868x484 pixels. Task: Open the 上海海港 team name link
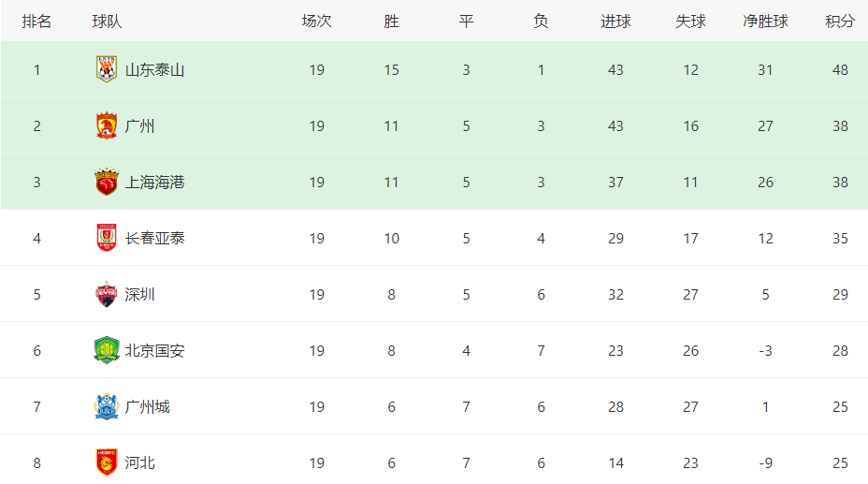click(154, 183)
